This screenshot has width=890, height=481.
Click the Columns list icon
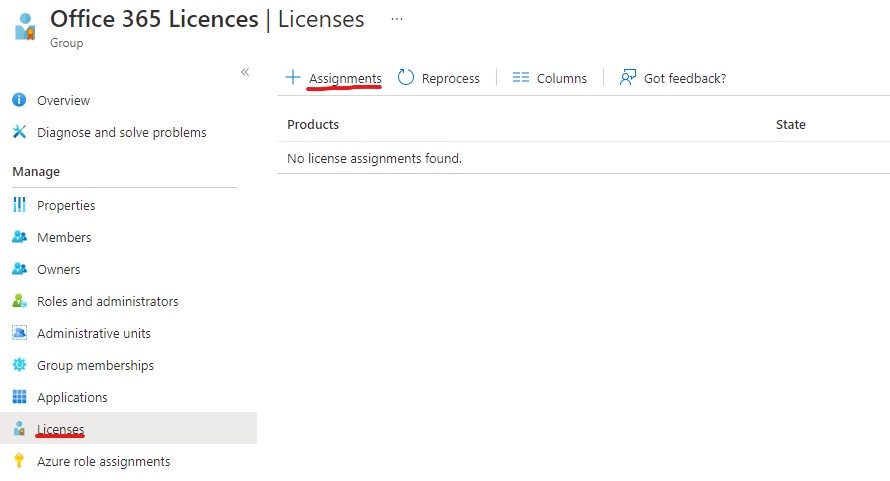tap(520, 77)
